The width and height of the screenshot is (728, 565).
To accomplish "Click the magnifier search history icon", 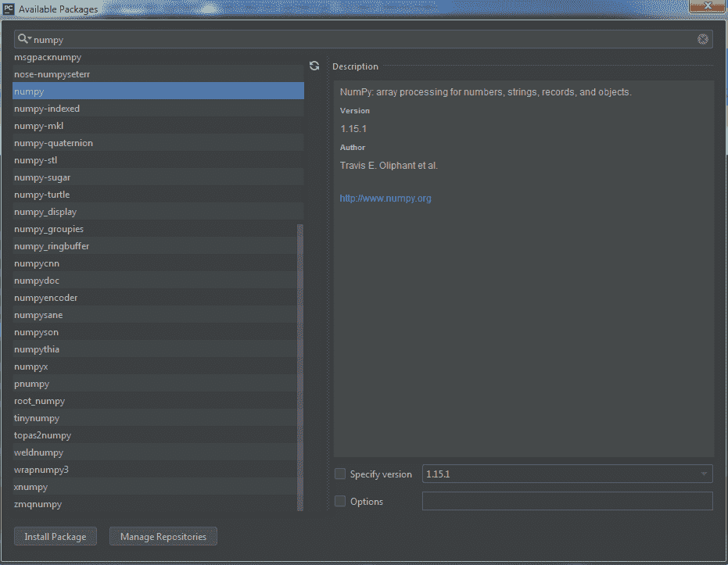I will click(x=24, y=39).
